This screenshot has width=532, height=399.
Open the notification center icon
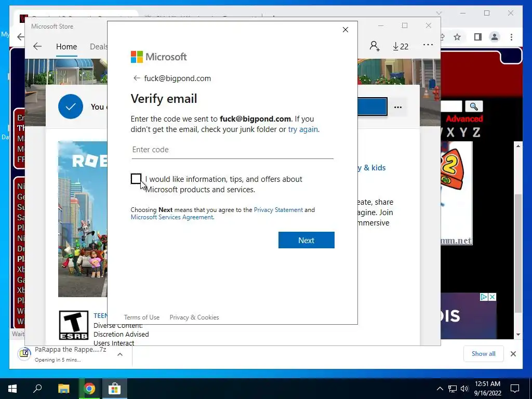[515, 389]
